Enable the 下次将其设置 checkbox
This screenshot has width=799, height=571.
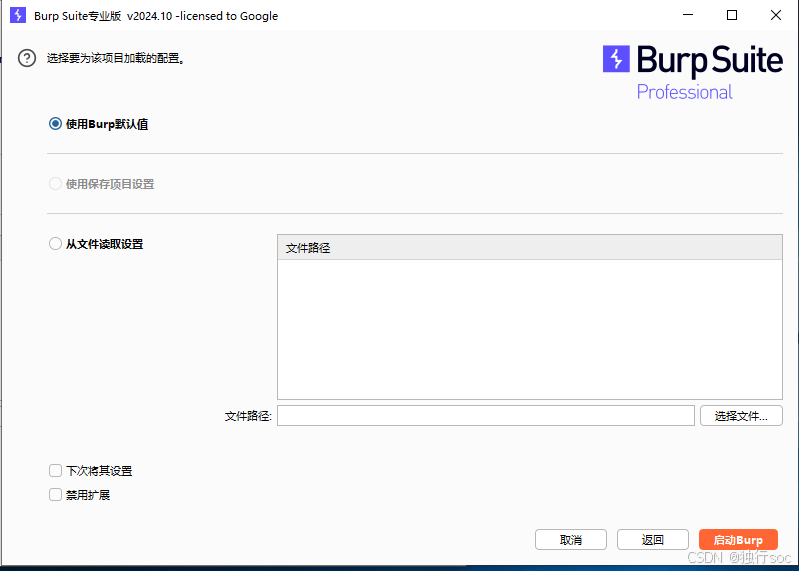(x=55, y=471)
